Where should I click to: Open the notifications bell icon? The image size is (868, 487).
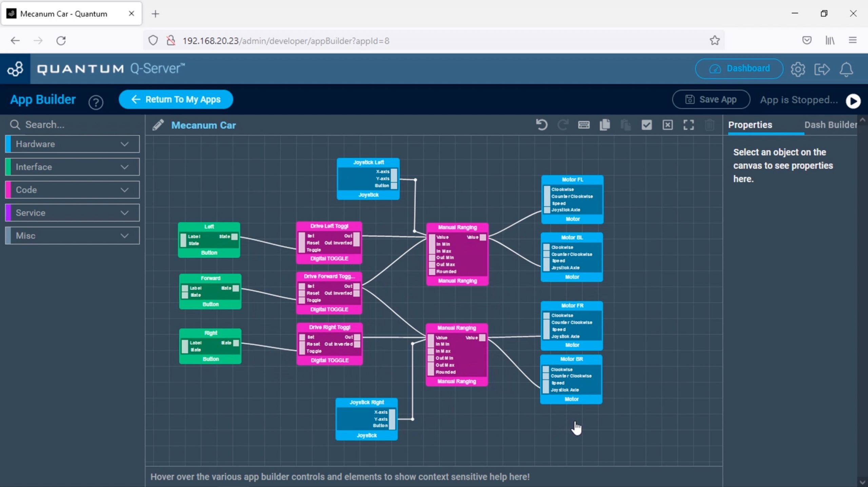click(x=846, y=69)
